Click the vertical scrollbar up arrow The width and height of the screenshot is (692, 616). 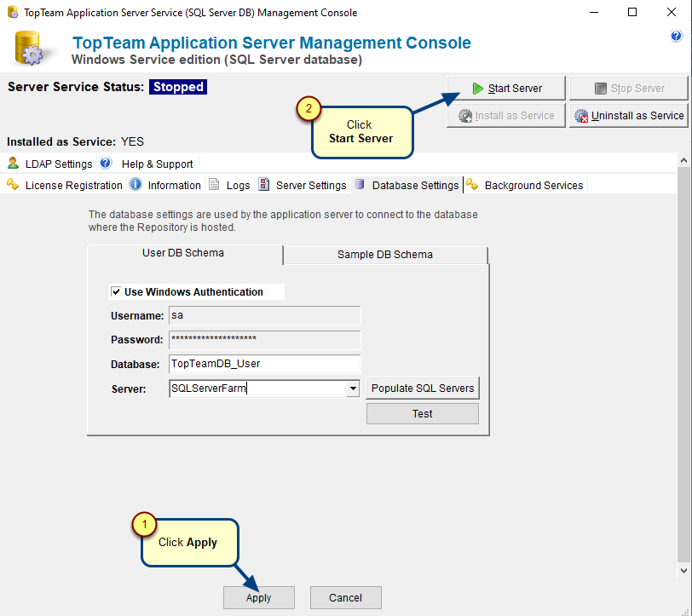point(683,161)
